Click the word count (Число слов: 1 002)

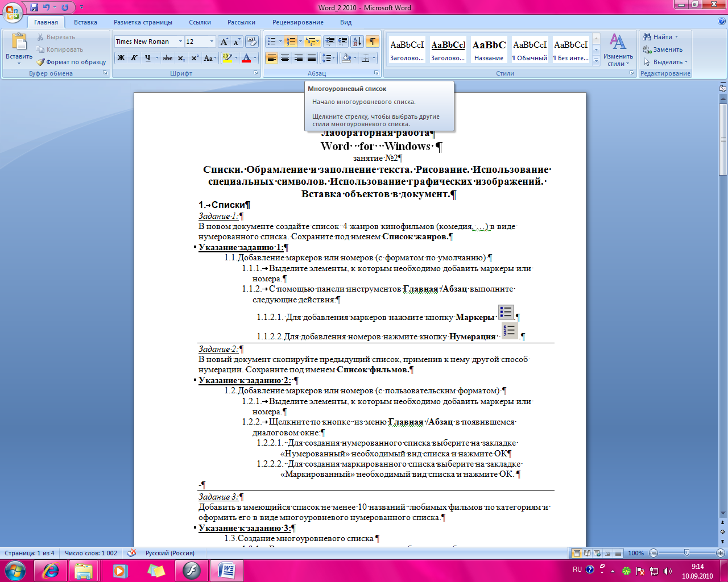91,553
